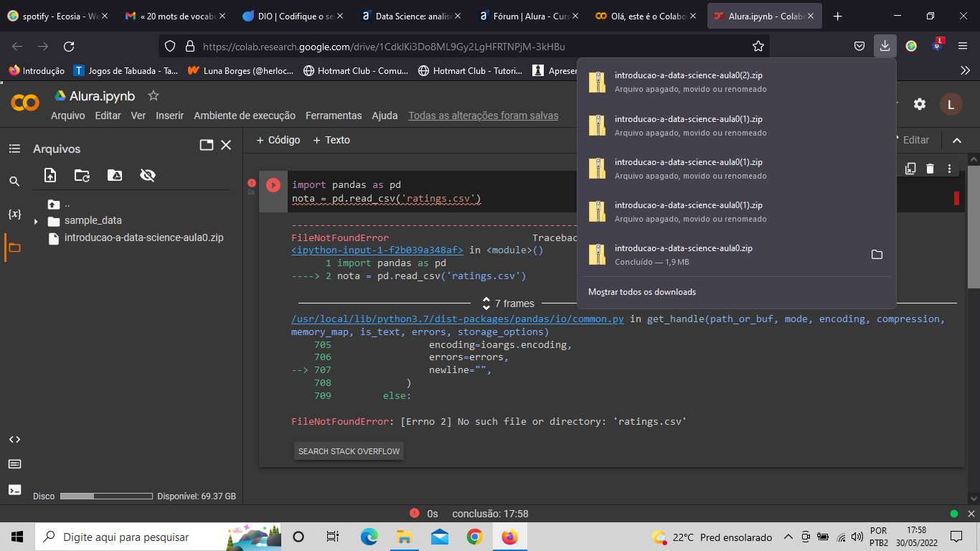The height and width of the screenshot is (551, 980).
Task: Toggle showing hidden files eye icon
Action: (148, 175)
